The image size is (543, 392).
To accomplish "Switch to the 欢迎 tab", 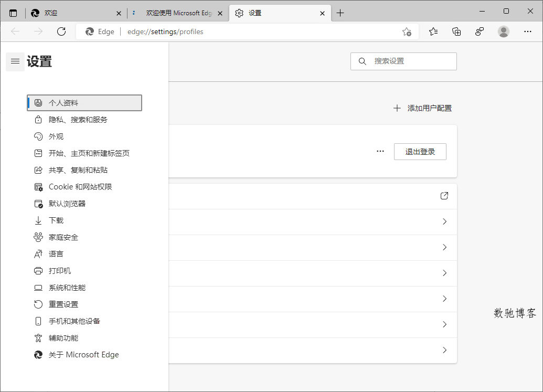I will point(76,13).
